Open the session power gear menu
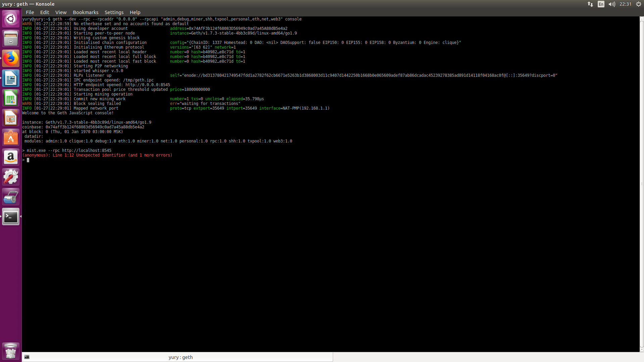The height and width of the screenshot is (362, 644). pos(638,4)
